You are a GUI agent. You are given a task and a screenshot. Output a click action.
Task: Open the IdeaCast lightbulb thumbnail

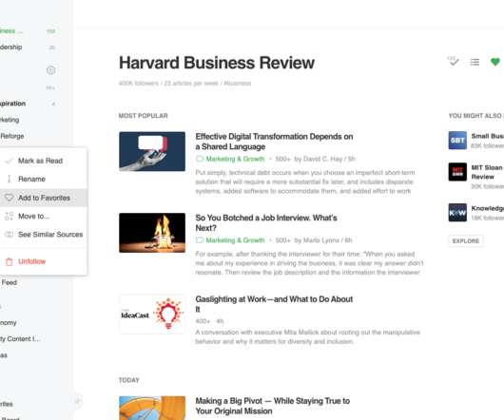coord(152,315)
